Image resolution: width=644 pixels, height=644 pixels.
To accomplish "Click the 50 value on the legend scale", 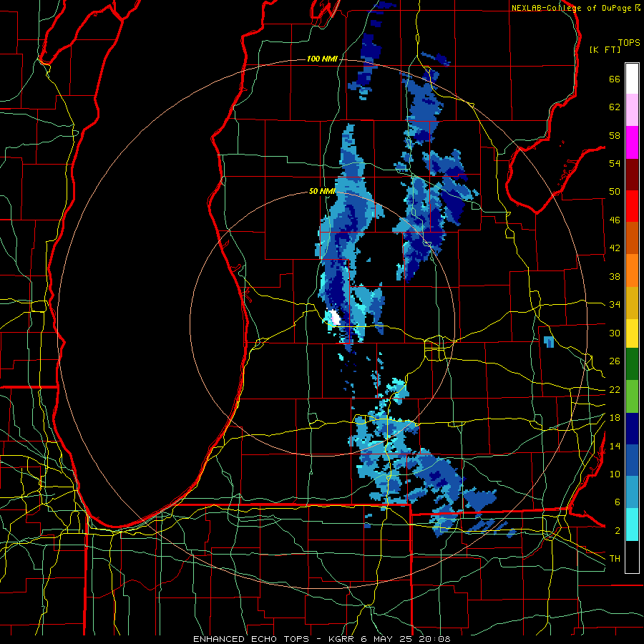I will point(615,192).
